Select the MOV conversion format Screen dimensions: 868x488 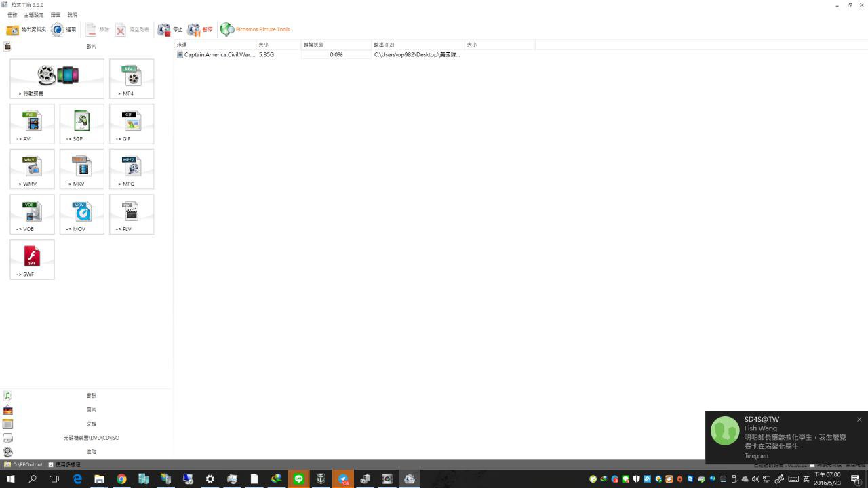click(82, 214)
